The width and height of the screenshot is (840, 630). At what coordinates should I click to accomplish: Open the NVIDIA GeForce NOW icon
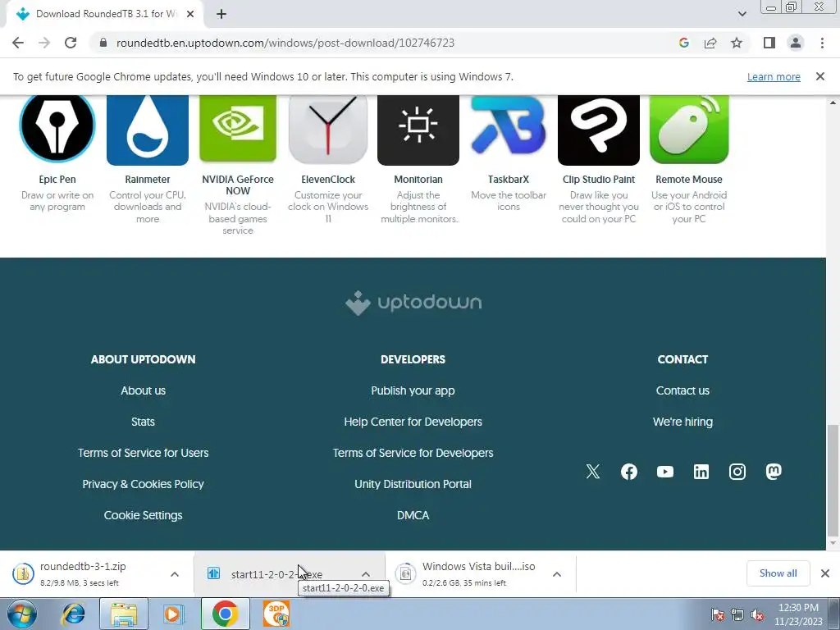pyautogui.click(x=238, y=129)
